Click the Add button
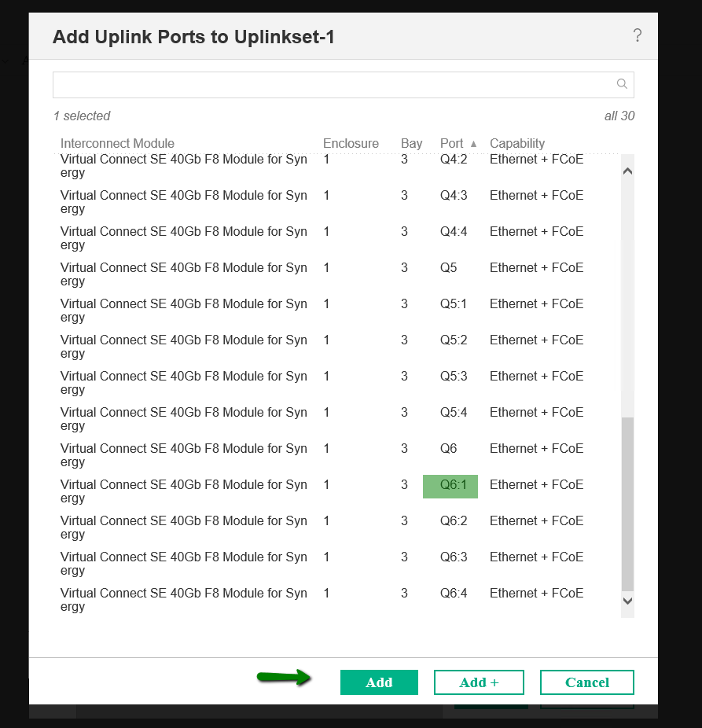Image resolution: width=702 pixels, height=728 pixels. (x=379, y=682)
